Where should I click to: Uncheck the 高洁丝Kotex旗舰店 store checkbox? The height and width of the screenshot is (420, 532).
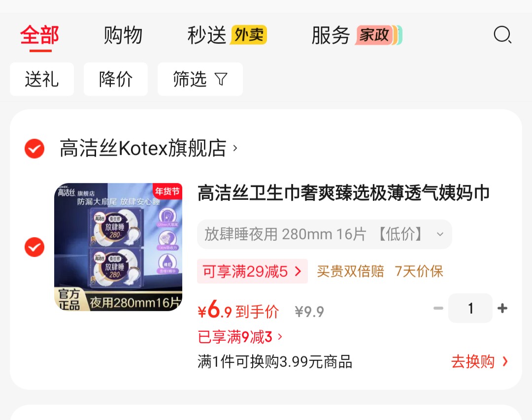(34, 148)
